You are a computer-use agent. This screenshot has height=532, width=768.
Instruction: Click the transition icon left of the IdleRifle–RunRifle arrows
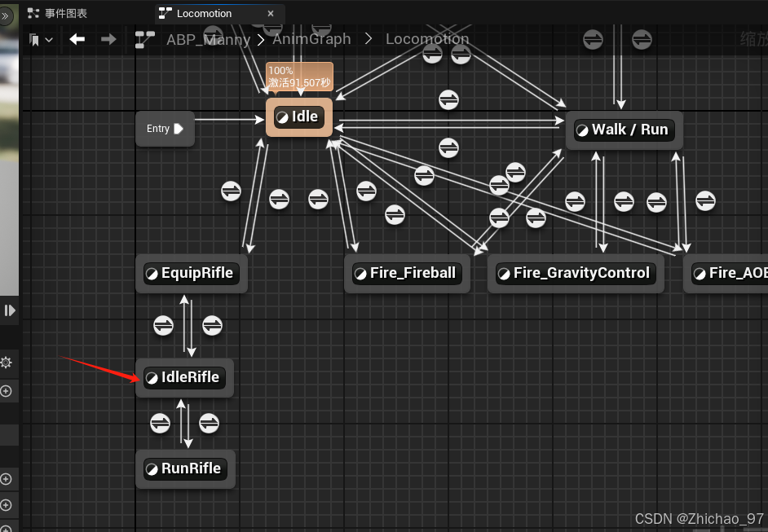(x=160, y=424)
